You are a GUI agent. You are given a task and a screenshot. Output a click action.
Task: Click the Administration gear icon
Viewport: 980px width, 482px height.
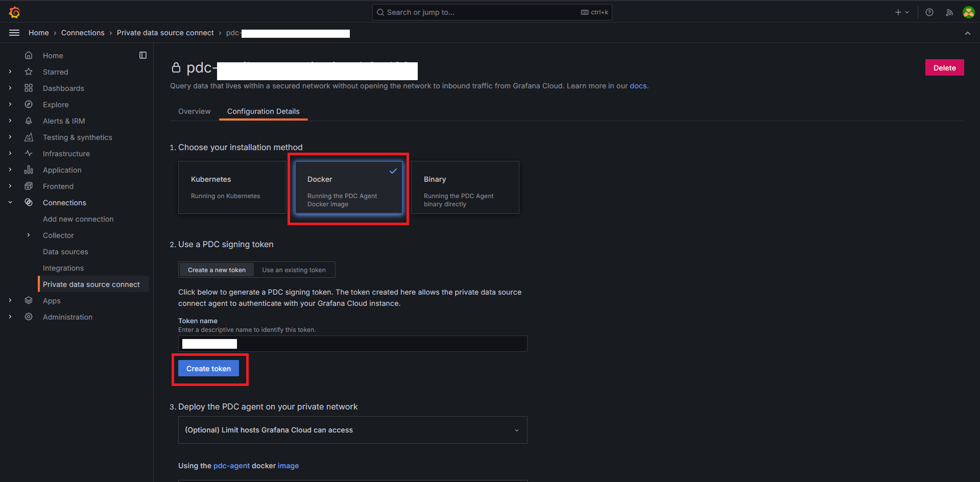click(x=29, y=317)
